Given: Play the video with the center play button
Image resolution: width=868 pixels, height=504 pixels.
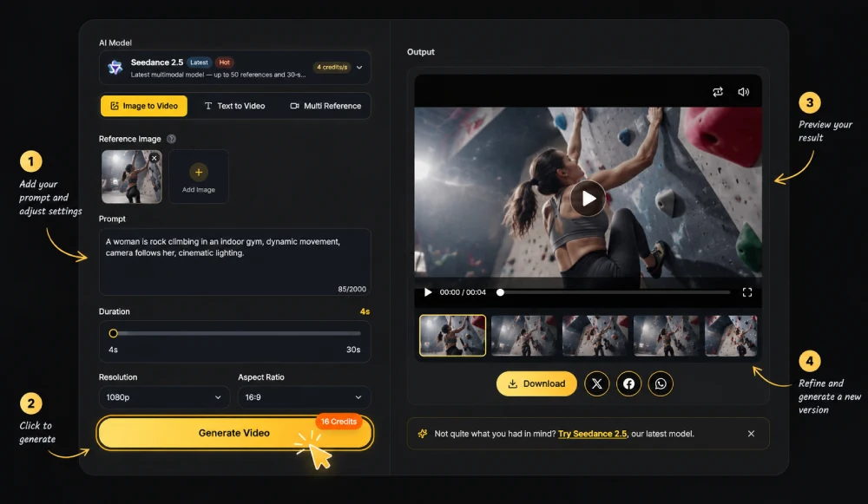Looking at the screenshot, I should (x=588, y=198).
